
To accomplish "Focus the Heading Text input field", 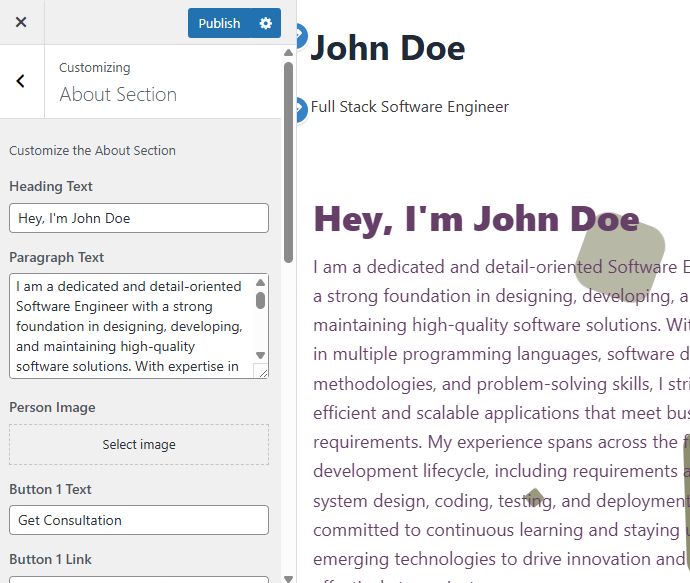I will [139, 218].
